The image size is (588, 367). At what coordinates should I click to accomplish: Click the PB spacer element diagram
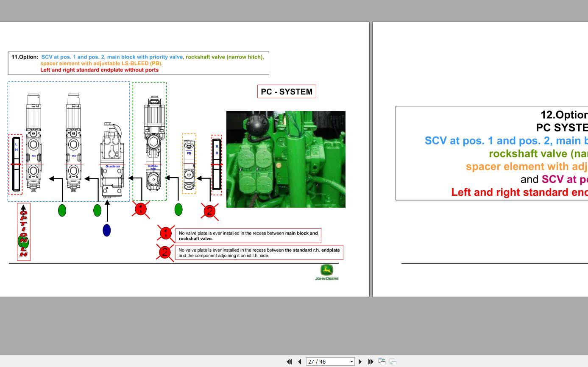[189, 164]
